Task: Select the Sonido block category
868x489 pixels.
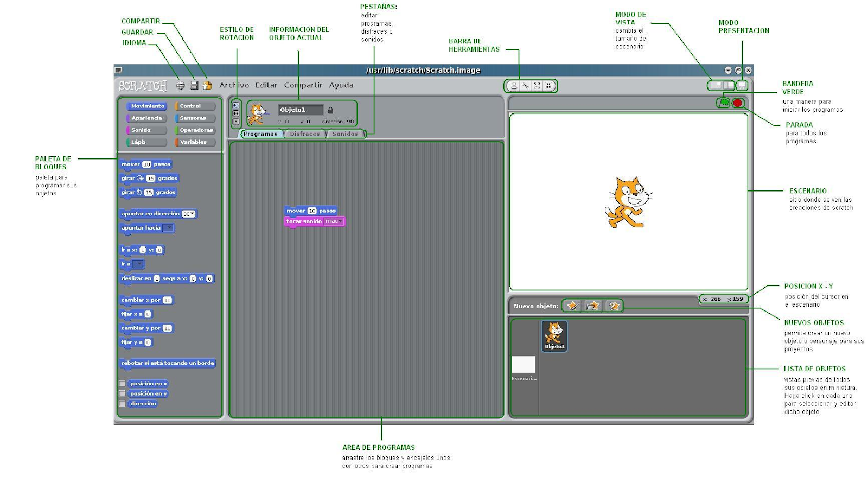Action: 147,130
